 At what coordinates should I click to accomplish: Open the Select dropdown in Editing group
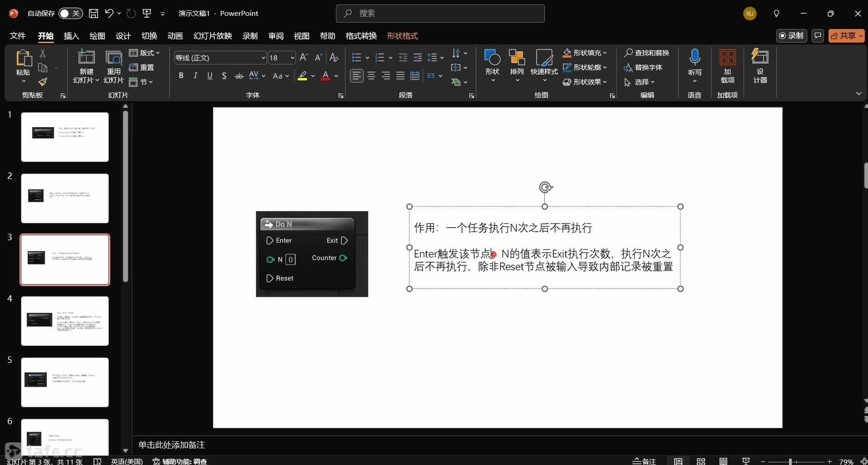click(x=639, y=82)
